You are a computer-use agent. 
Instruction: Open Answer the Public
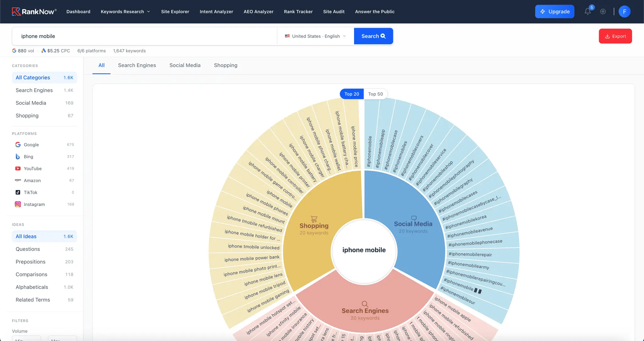tap(375, 12)
